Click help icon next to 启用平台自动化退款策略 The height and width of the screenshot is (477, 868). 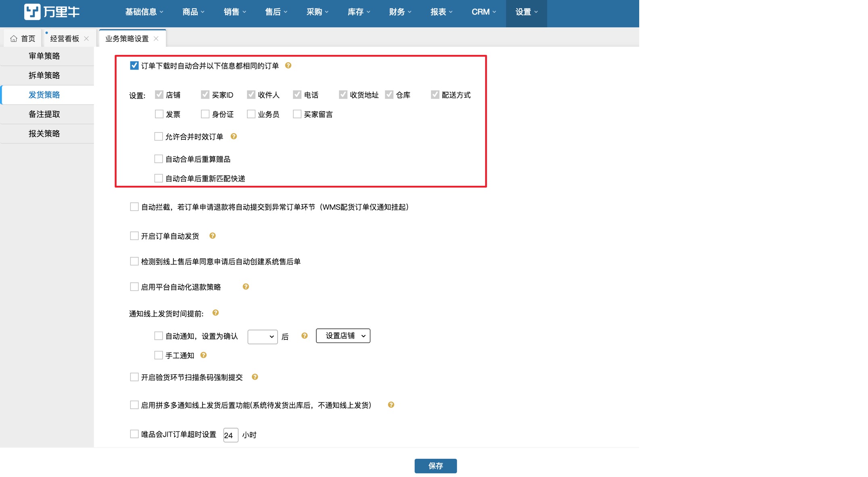pos(246,287)
